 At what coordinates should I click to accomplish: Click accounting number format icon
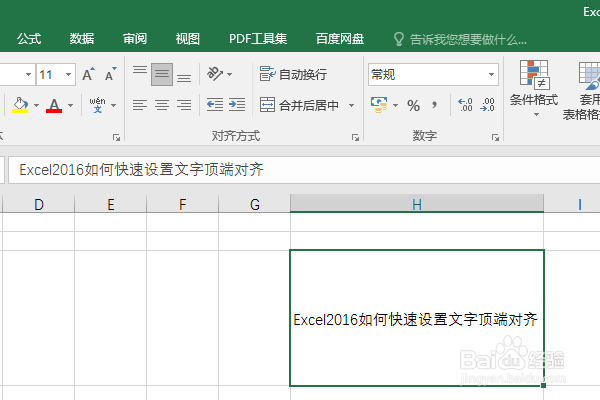[x=378, y=104]
